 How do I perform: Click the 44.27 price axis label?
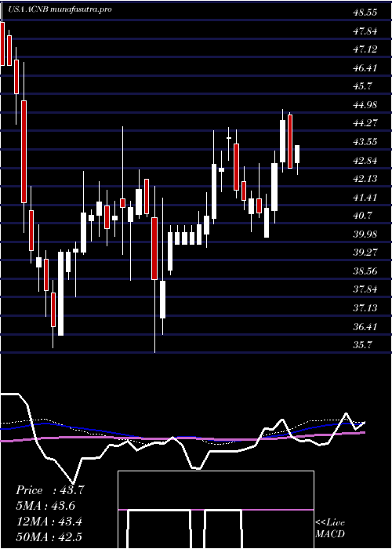(365, 123)
